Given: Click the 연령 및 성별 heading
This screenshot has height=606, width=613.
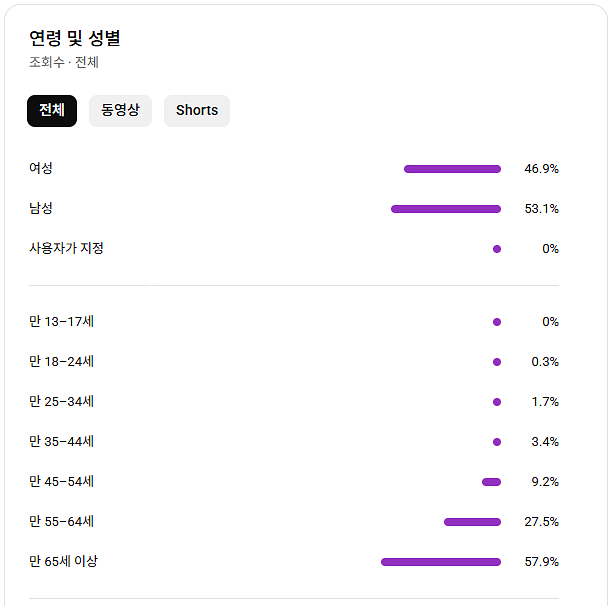Looking at the screenshot, I should pos(75,38).
